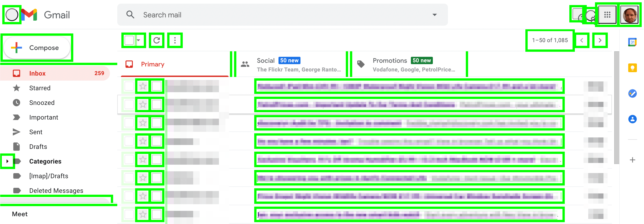Open the Drafts folder
This screenshot has width=644, height=224.
55,147
